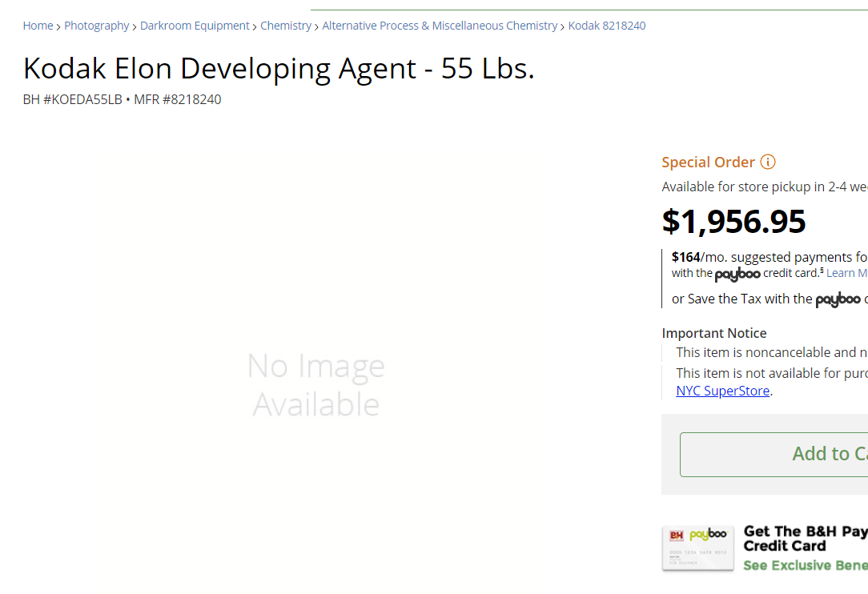Screen dimensions: 868x594
Task: Open Alternative Process & Miscellaneous Chemistry breadcrumb
Action: pyautogui.click(x=440, y=26)
